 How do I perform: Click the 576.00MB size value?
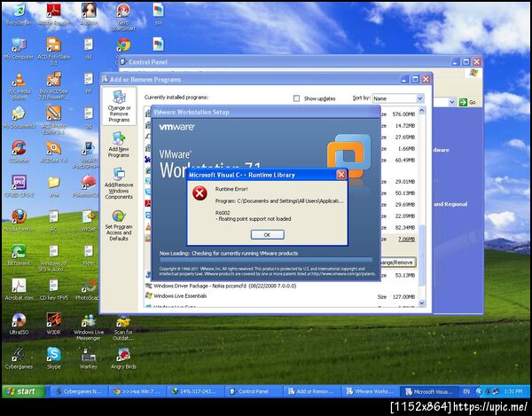pos(403,114)
